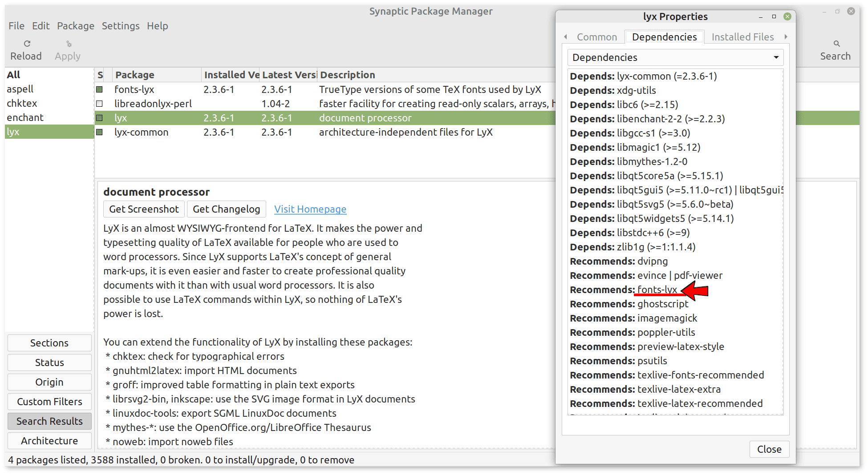Select the chktex entry in search list
868x475 pixels.
[x=22, y=103]
